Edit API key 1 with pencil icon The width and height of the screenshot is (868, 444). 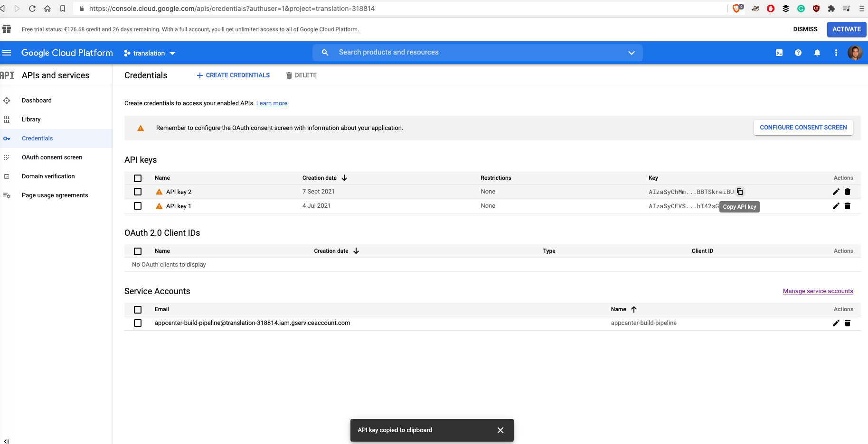[836, 206]
